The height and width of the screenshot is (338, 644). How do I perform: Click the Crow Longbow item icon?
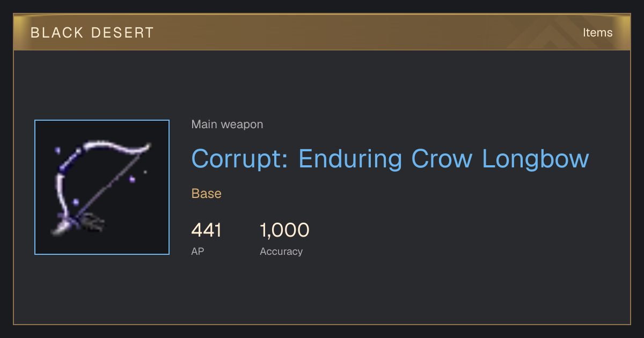tap(102, 187)
